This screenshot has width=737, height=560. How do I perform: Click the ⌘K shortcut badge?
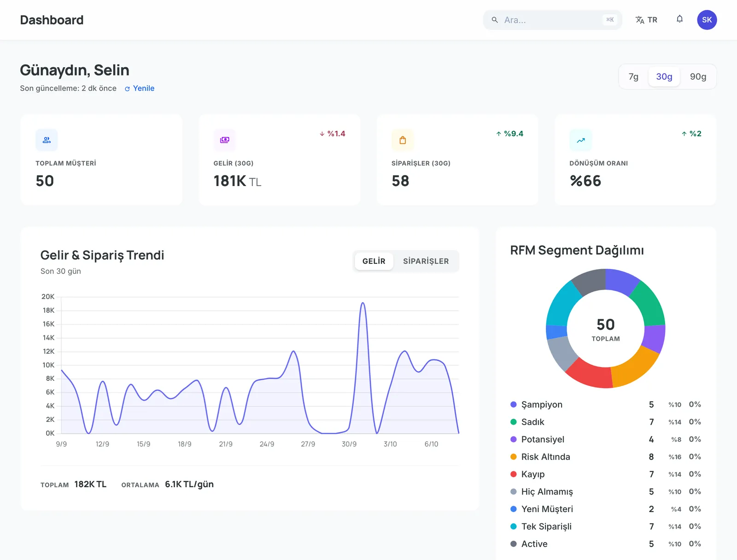(610, 20)
